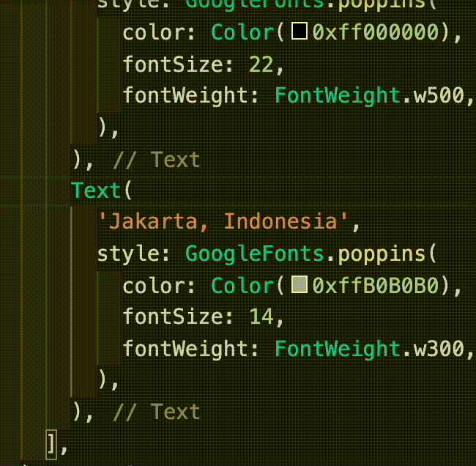Image resolution: width=476 pixels, height=466 pixels.
Task: Click the 0xff000000 hex color code
Action: 376,32
